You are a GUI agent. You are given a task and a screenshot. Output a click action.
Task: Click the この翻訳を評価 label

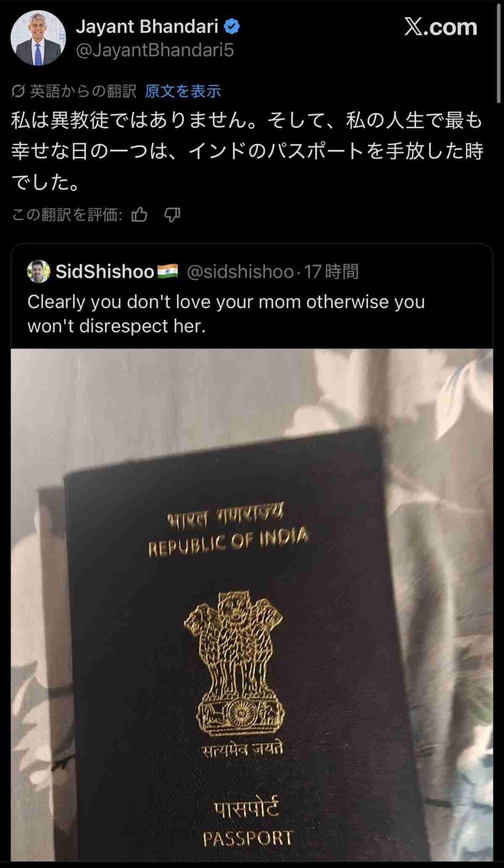click(x=67, y=215)
